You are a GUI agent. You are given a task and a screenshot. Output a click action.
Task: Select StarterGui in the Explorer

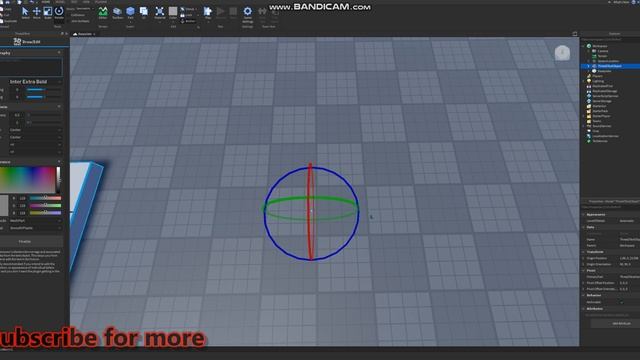(599, 106)
